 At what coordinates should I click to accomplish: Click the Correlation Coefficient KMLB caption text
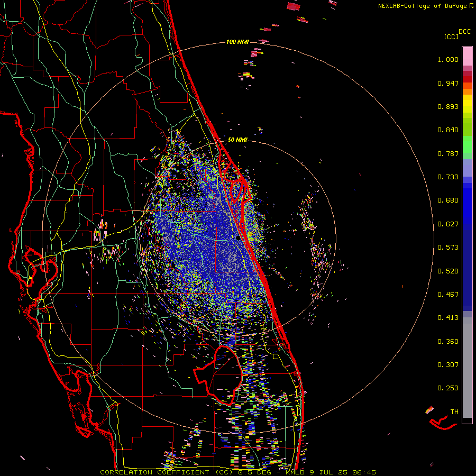click(x=238, y=472)
